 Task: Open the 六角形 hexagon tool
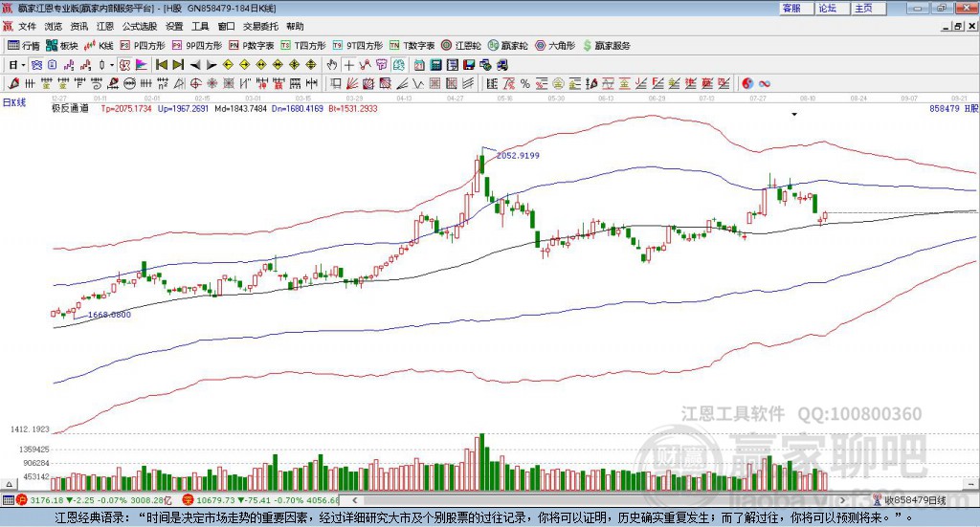click(x=555, y=46)
